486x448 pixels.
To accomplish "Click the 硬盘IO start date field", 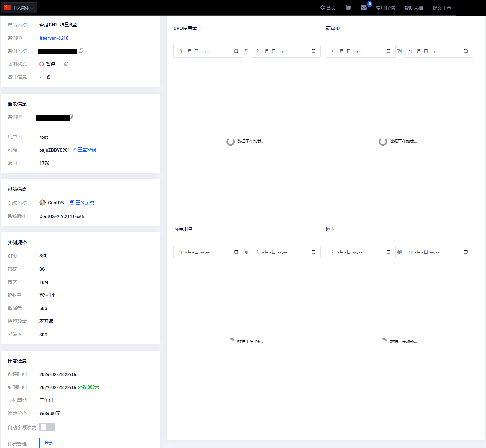I will (361, 51).
